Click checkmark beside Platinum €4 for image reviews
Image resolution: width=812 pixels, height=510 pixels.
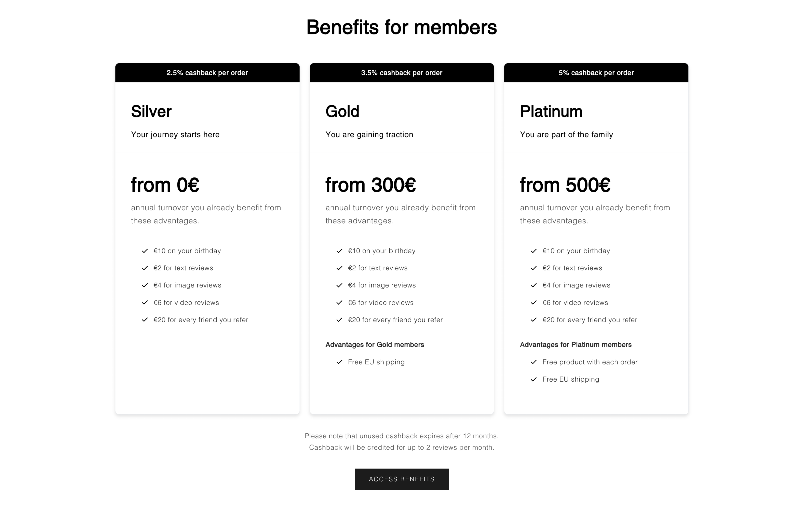point(533,285)
